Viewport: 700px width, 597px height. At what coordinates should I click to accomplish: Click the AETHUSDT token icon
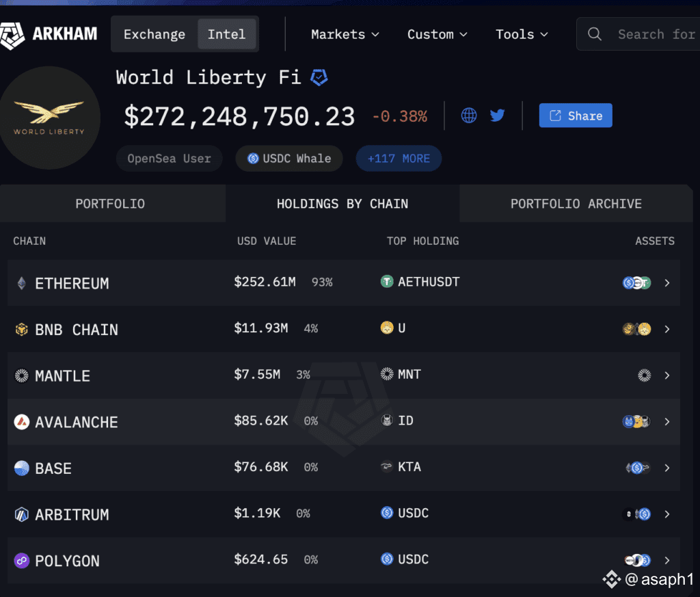click(387, 281)
